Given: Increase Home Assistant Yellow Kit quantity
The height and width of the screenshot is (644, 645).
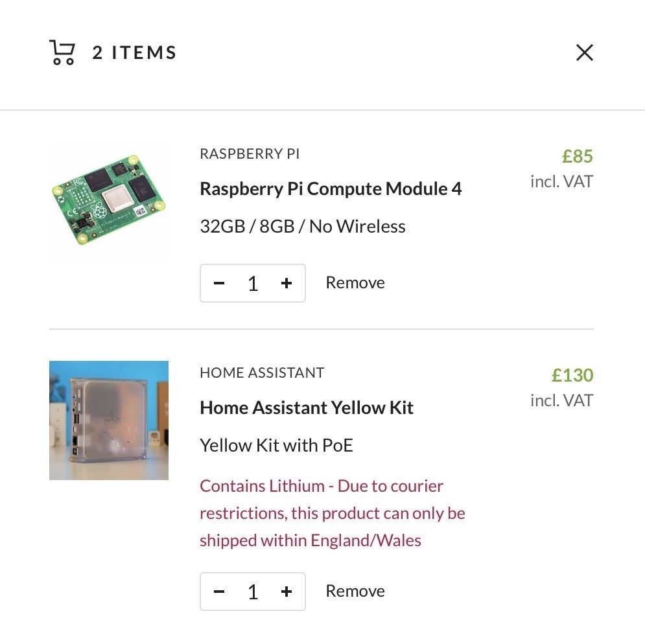Looking at the screenshot, I should pyautogui.click(x=287, y=592).
